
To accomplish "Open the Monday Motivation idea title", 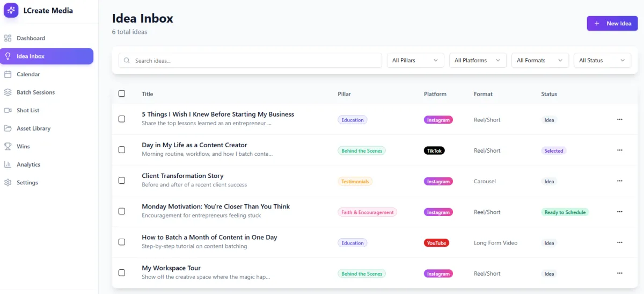I will [216, 206].
